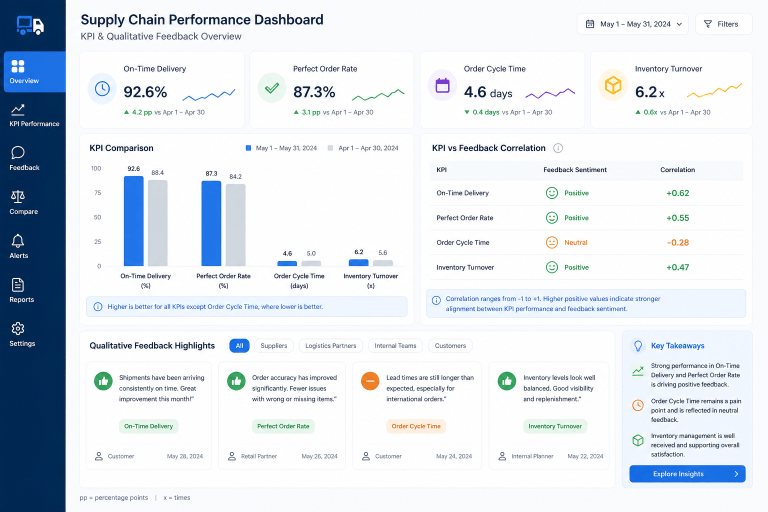Click the On-Time Delivery tag on first feedback card
This screenshot has height=512, width=768.
tap(148, 426)
